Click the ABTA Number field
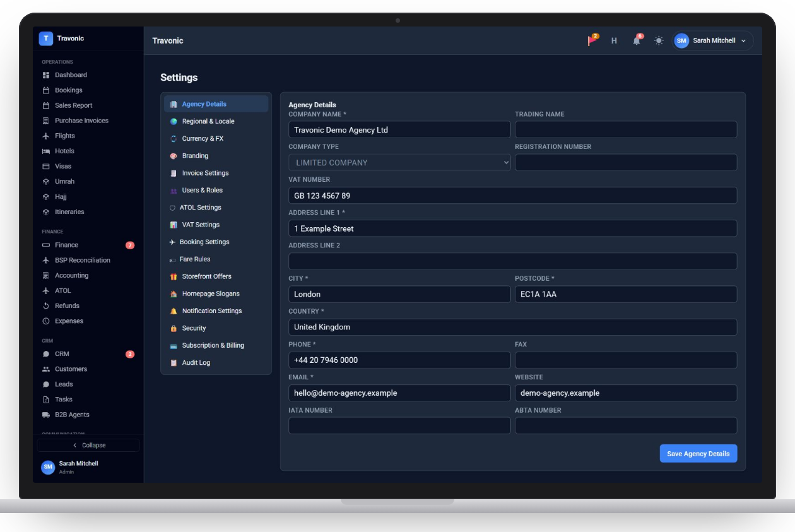 (x=626, y=425)
